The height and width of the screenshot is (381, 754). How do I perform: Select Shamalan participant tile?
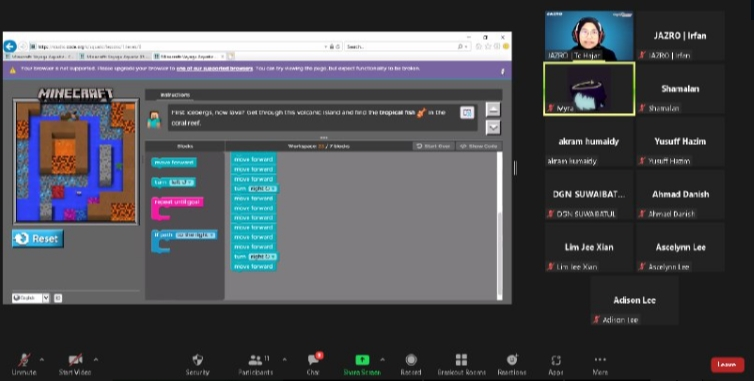680,89
